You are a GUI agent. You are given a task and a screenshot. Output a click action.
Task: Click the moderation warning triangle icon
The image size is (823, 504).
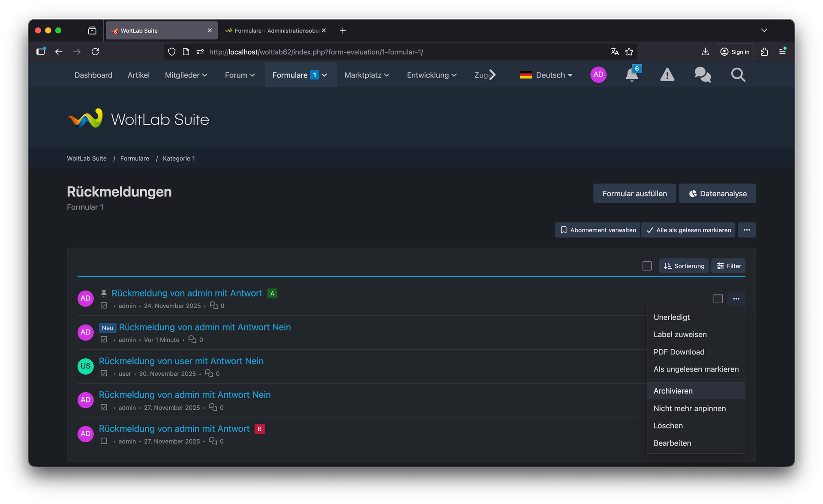(x=667, y=75)
